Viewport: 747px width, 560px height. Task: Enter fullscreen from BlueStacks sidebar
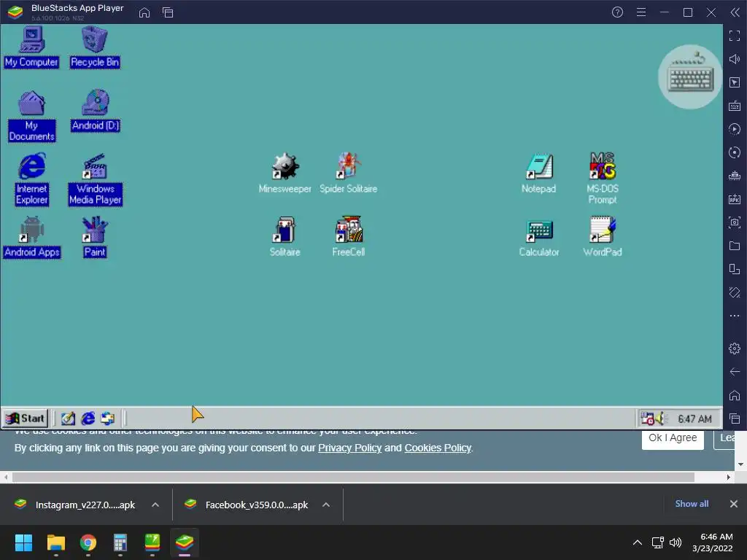[735, 36]
